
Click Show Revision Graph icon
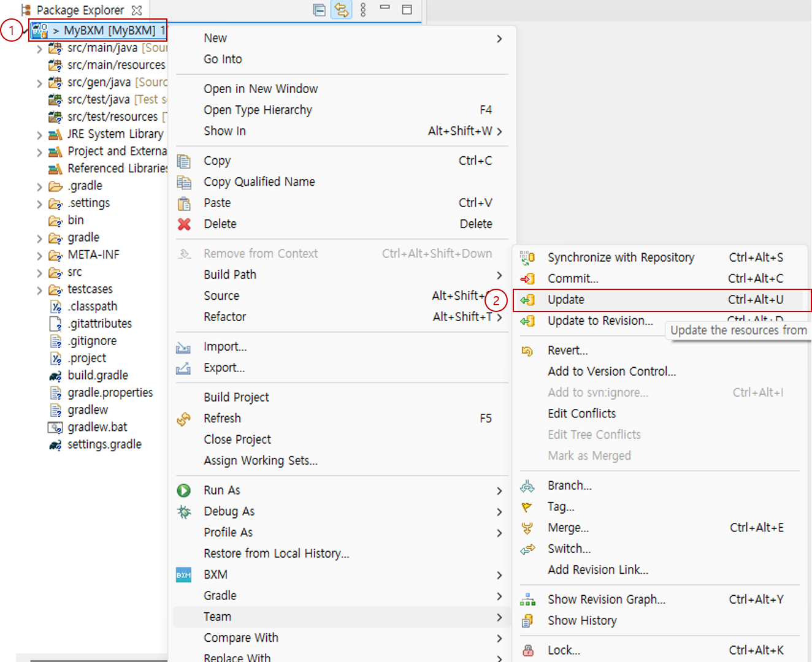(x=527, y=599)
